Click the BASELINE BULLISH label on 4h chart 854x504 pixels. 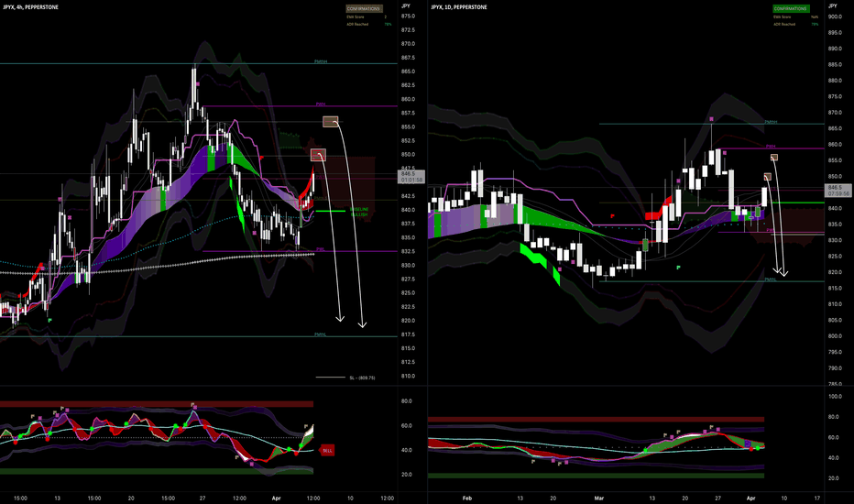359,212
